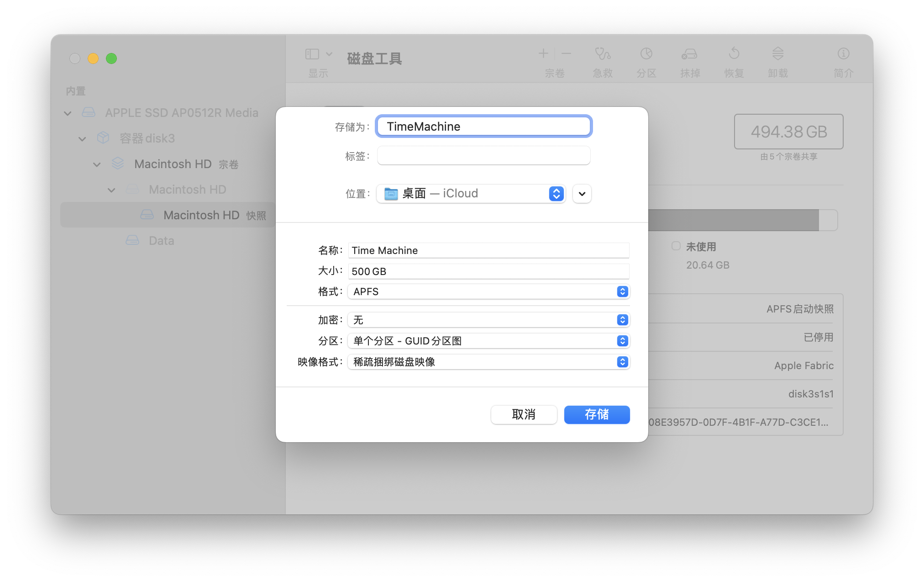This screenshot has height=582, width=924.
Task: Click the Unmount (卸载) toolbar icon
Action: point(777,54)
